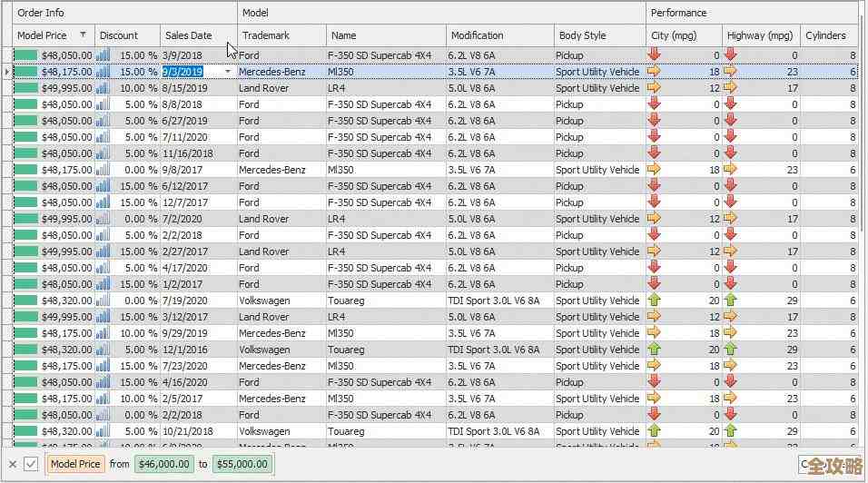The width and height of the screenshot is (868, 483).
Task: Click green up arrow in Touareg 12/1/2016 Highway column
Action: tap(731, 350)
